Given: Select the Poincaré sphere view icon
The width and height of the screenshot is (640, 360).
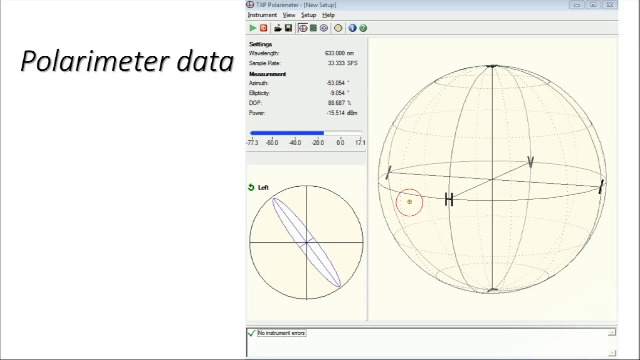Looking at the screenshot, I should 302,28.
